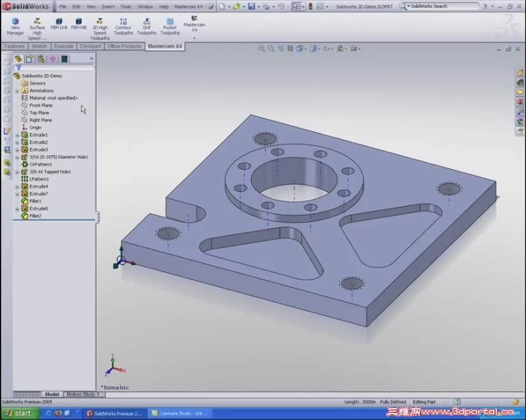Open the Options icon in title bar

click(321, 6)
